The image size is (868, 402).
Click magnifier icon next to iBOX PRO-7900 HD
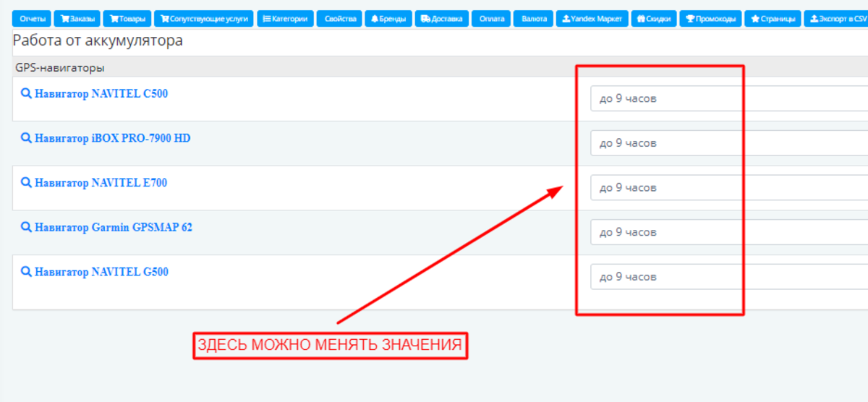(26, 138)
